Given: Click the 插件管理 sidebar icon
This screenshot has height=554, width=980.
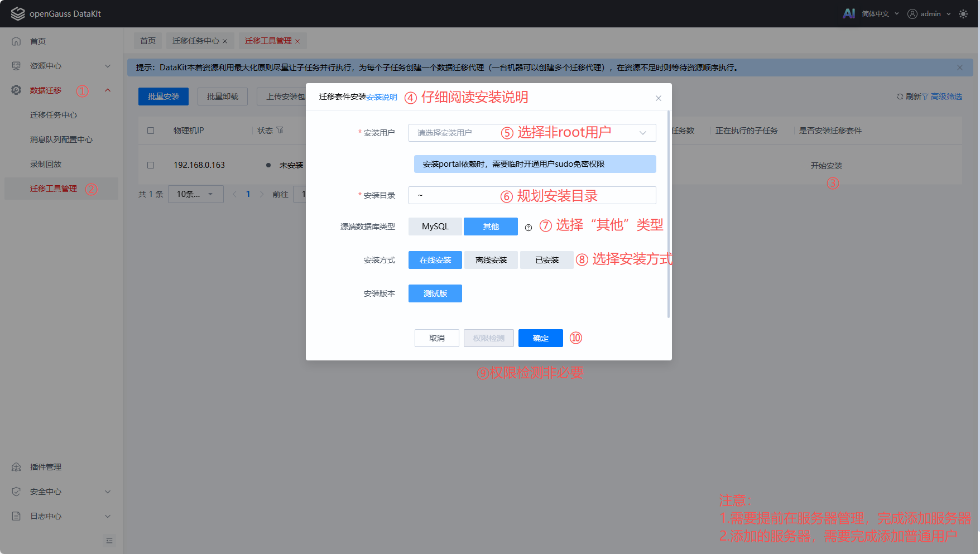Looking at the screenshot, I should coord(16,467).
